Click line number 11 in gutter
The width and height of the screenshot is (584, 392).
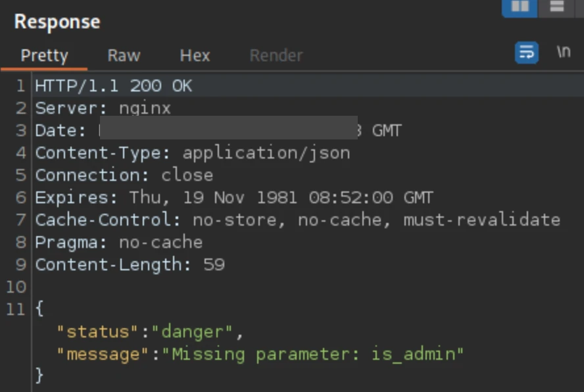[16, 309]
